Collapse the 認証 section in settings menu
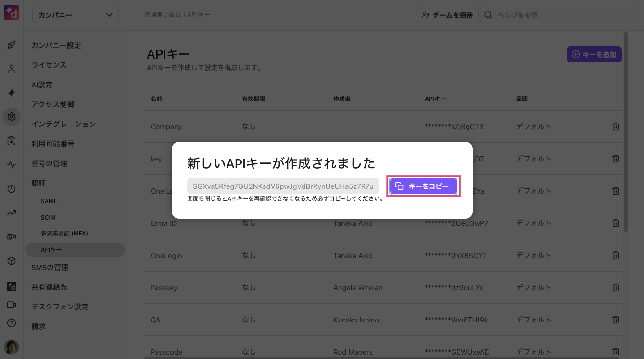The height and width of the screenshot is (359, 644). click(x=38, y=183)
